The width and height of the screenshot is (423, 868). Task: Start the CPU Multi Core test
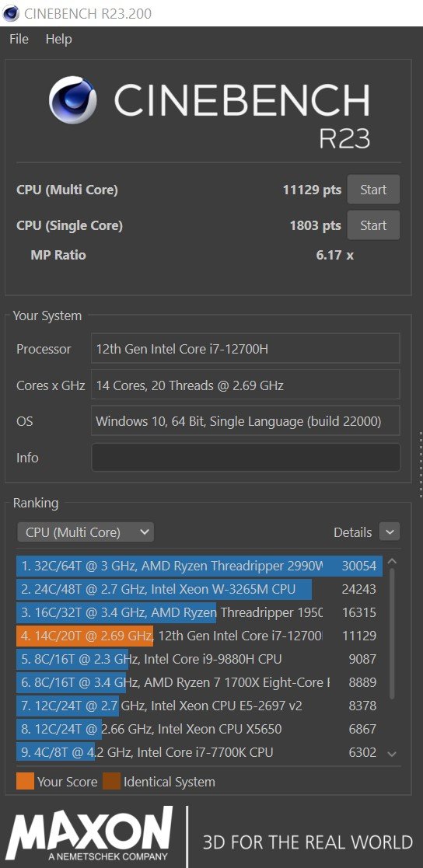pyautogui.click(x=373, y=190)
